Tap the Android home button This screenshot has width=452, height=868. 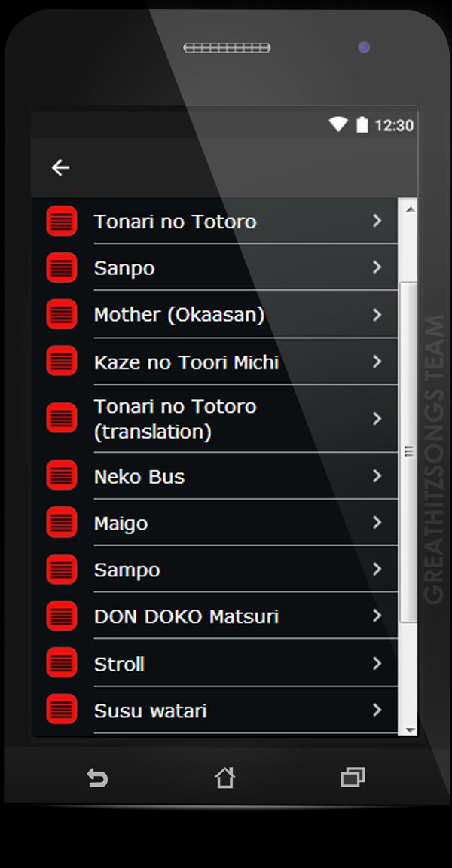(224, 778)
